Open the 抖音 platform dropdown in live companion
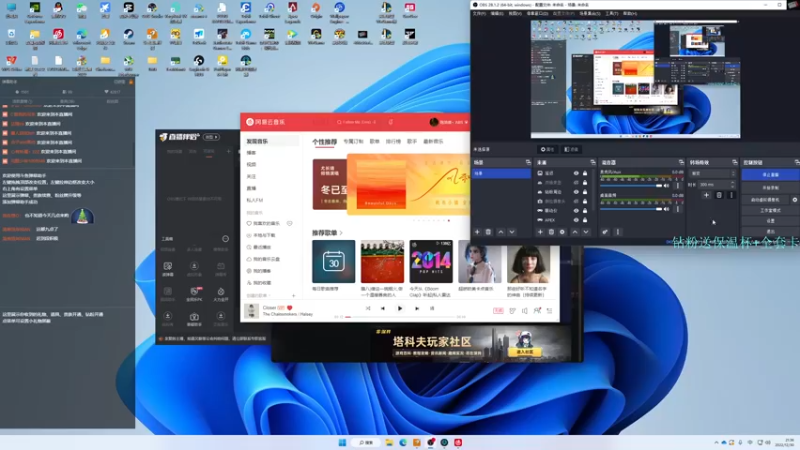This screenshot has height=450, width=800. pyautogui.click(x=211, y=137)
